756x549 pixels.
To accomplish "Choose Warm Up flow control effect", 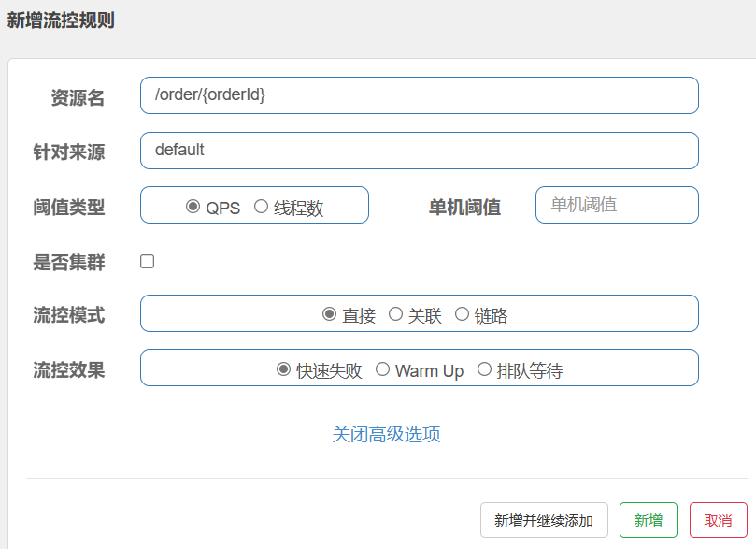I will point(382,369).
